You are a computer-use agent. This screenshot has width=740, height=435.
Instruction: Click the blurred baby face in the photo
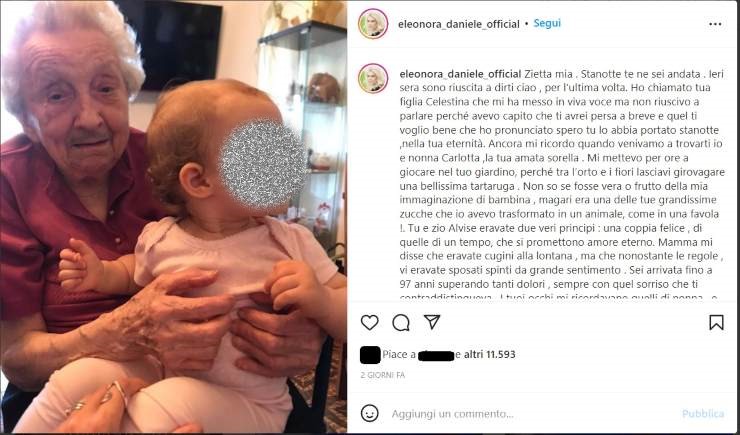[x=262, y=163]
